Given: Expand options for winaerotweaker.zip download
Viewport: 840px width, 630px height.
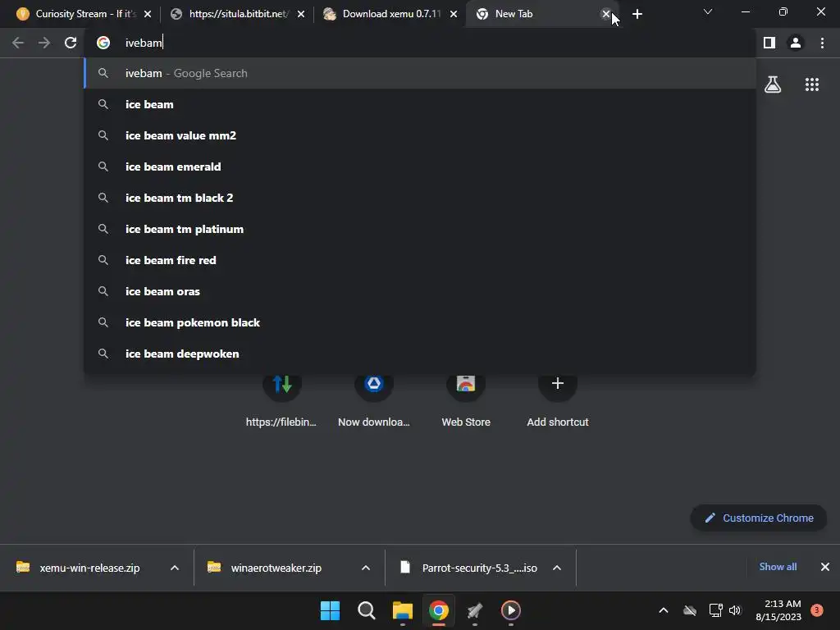Looking at the screenshot, I should coord(366,568).
